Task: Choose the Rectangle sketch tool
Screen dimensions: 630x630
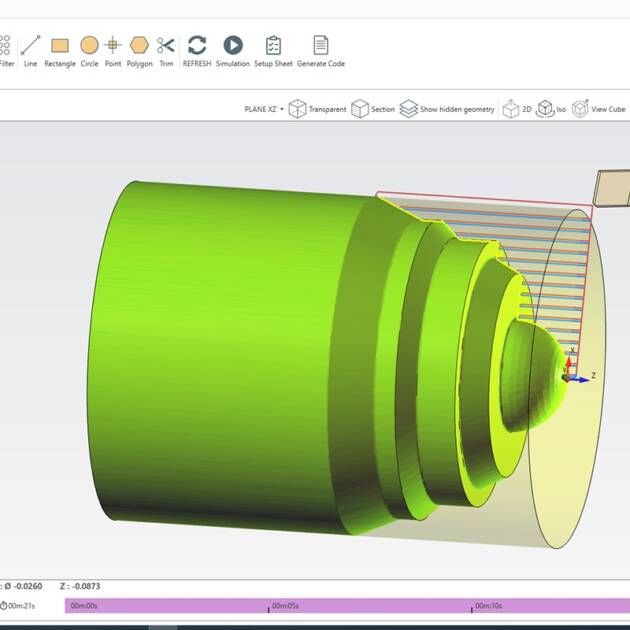Action: click(x=60, y=46)
